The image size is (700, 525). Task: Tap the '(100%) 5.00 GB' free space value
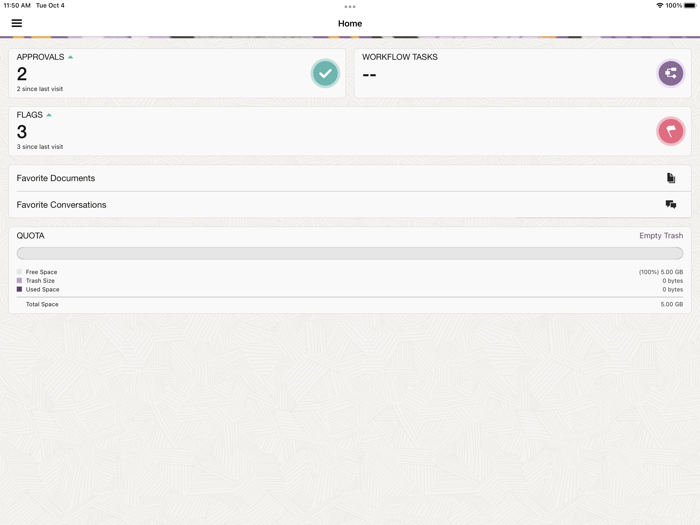pos(661,272)
